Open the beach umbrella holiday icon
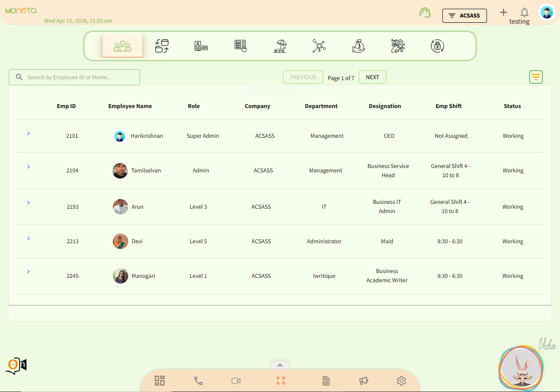560x392 pixels. coord(280,46)
